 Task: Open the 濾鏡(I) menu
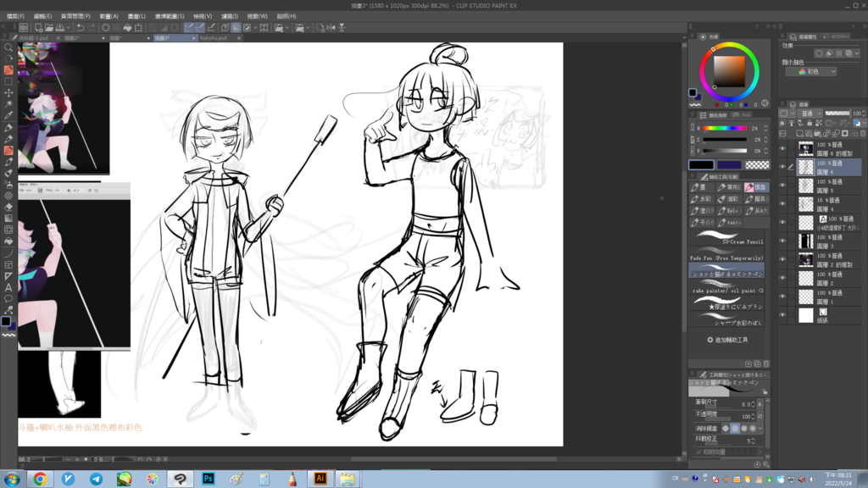(x=230, y=16)
